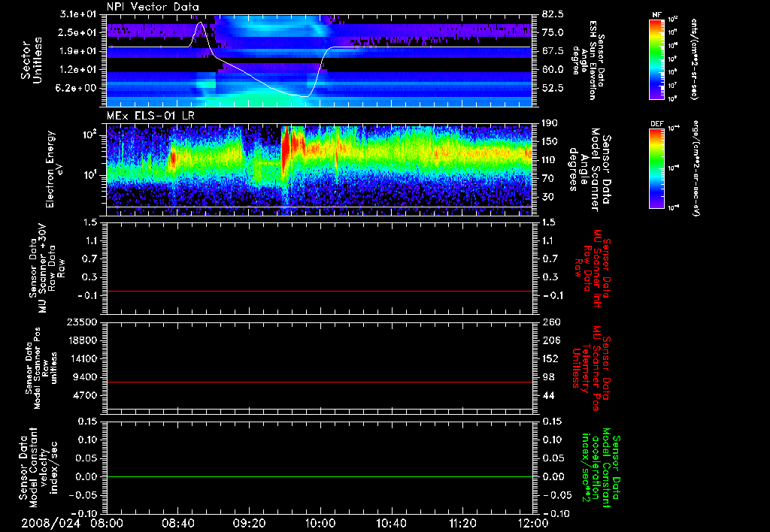This screenshot has width=770, height=532.
Task: Click the green 'Model Constant acceleration' label
Action: pyautogui.click(x=600, y=468)
